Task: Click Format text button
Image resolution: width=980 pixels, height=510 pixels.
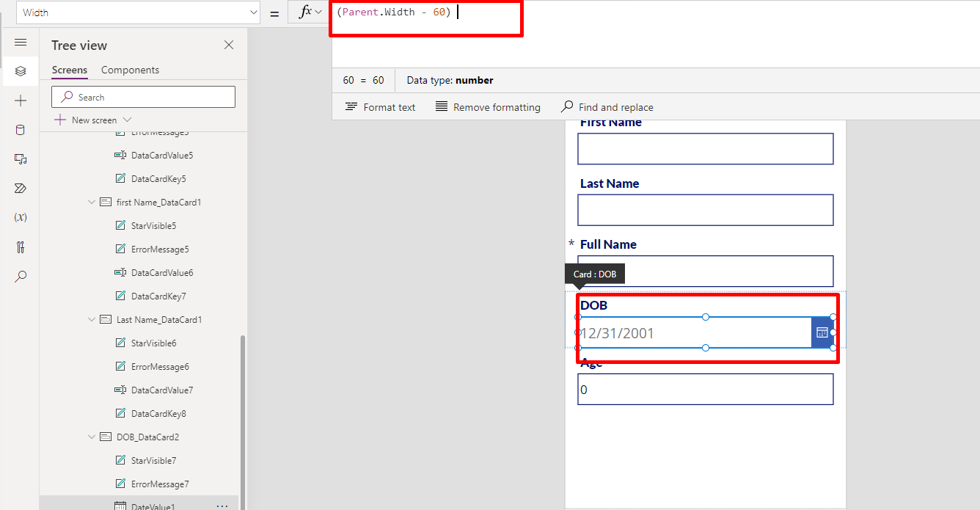Action: coord(380,107)
